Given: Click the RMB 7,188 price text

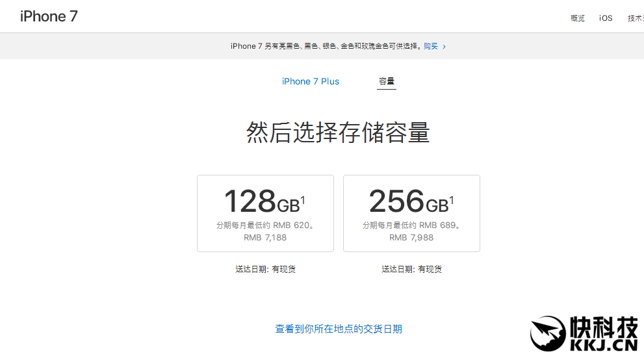Looking at the screenshot, I should 265,238.
